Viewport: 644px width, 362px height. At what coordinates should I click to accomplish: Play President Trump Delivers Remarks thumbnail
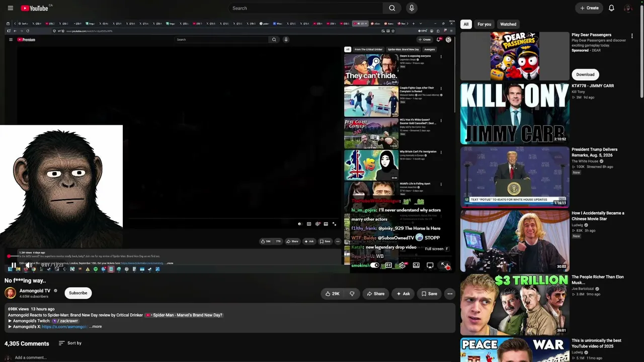point(515,177)
